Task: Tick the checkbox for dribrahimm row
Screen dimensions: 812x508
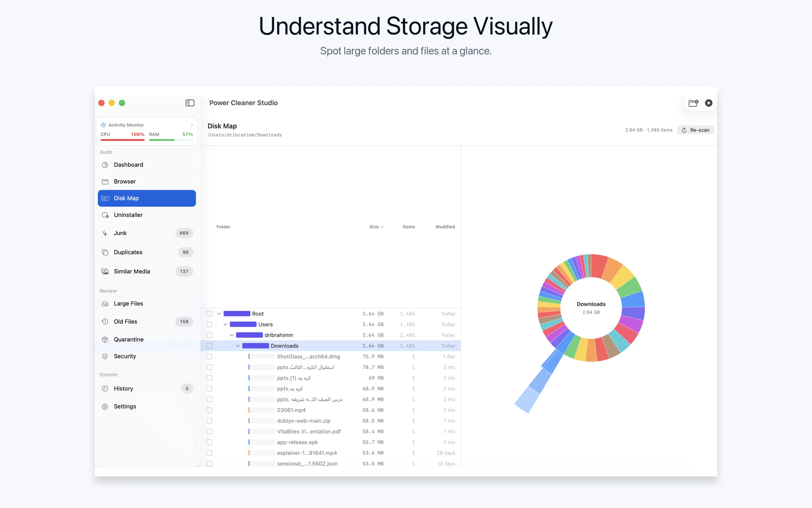Action: point(209,335)
